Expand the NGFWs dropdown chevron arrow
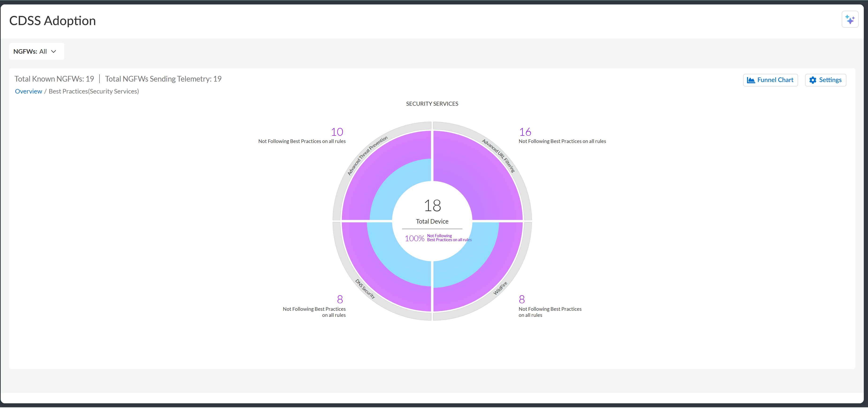The height and width of the screenshot is (408, 868). 54,52
